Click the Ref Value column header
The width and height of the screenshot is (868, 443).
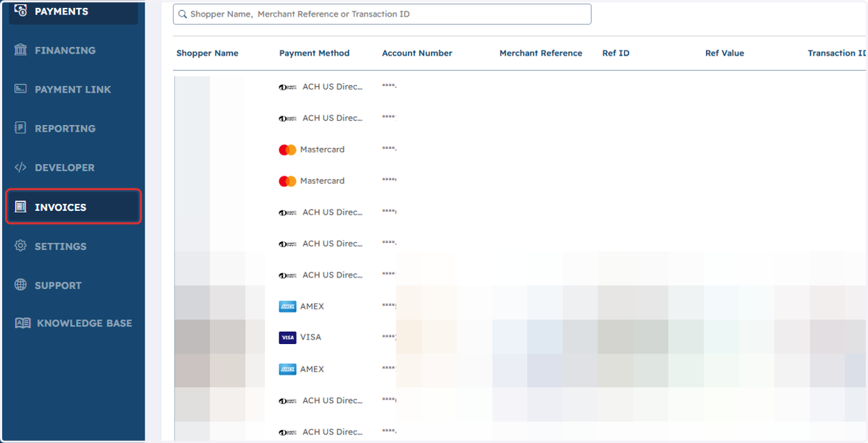click(x=724, y=53)
